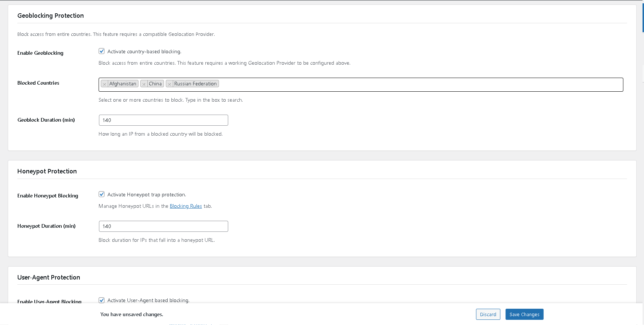Open the Blocking Rules link

tap(186, 206)
